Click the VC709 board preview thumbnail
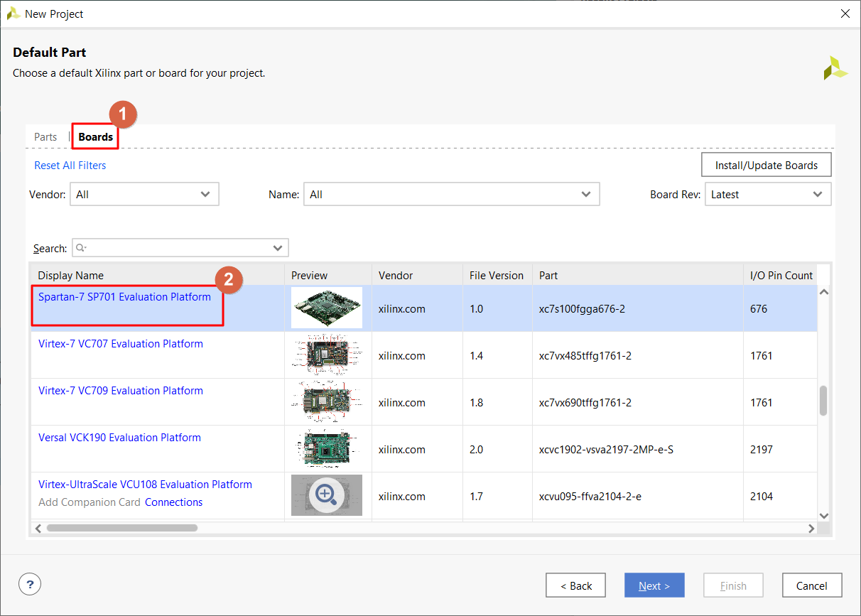The width and height of the screenshot is (861, 616). 327,401
